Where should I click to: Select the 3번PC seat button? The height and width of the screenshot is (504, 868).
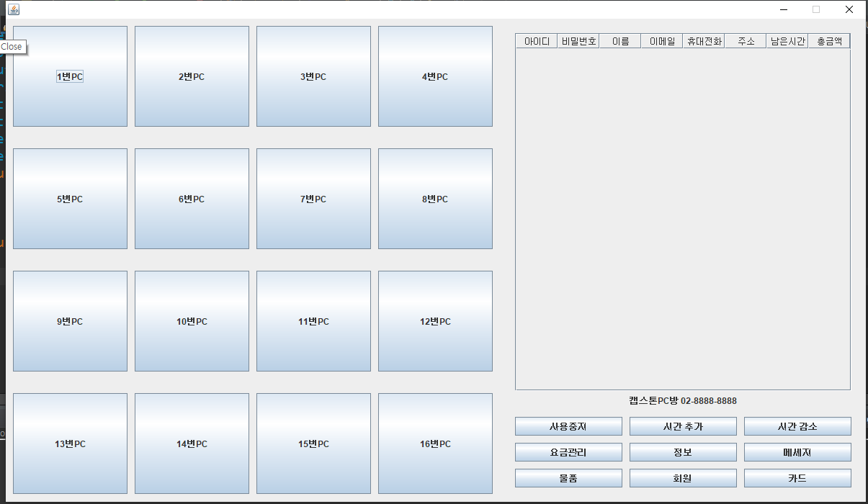(313, 76)
